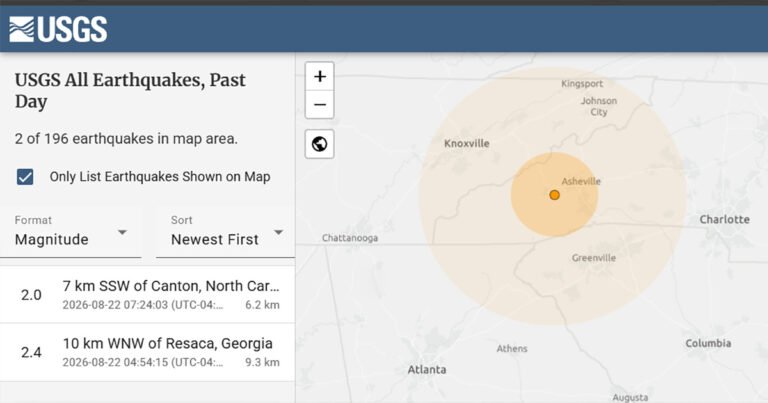This screenshot has width=768, height=403.
Task: Select the 7 km SSW of Canton earthquake
Action: [147, 294]
